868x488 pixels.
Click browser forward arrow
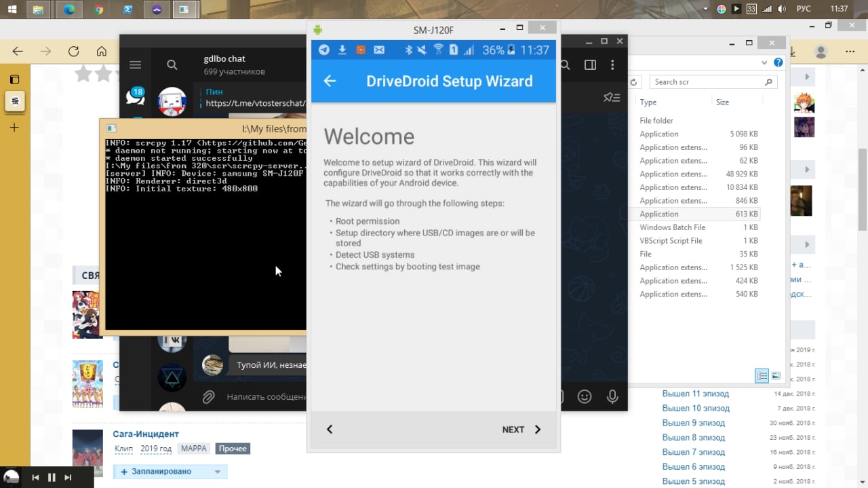tap(45, 52)
